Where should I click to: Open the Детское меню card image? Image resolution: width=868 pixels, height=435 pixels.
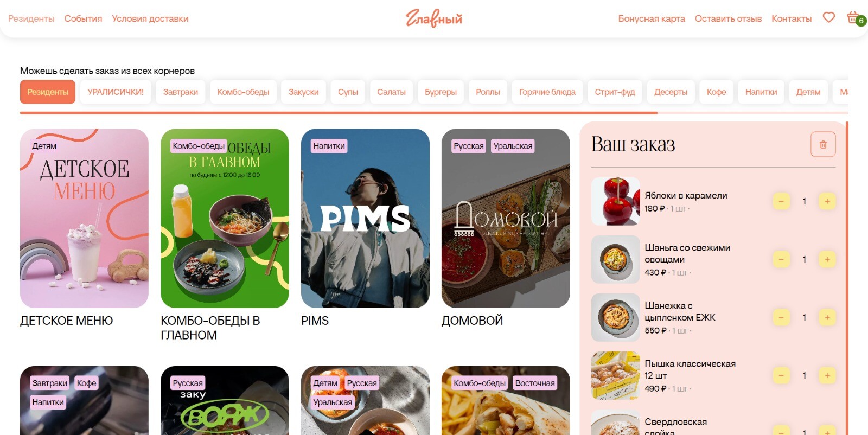(x=84, y=218)
